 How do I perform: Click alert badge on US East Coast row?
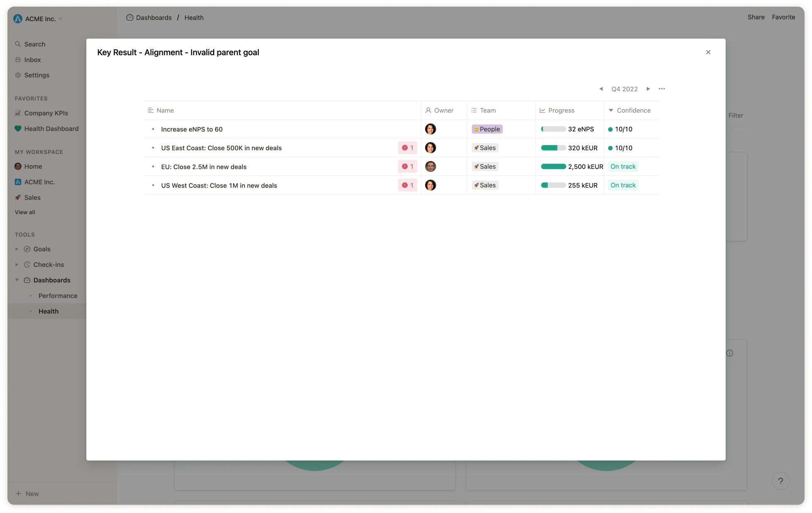click(x=407, y=148)
